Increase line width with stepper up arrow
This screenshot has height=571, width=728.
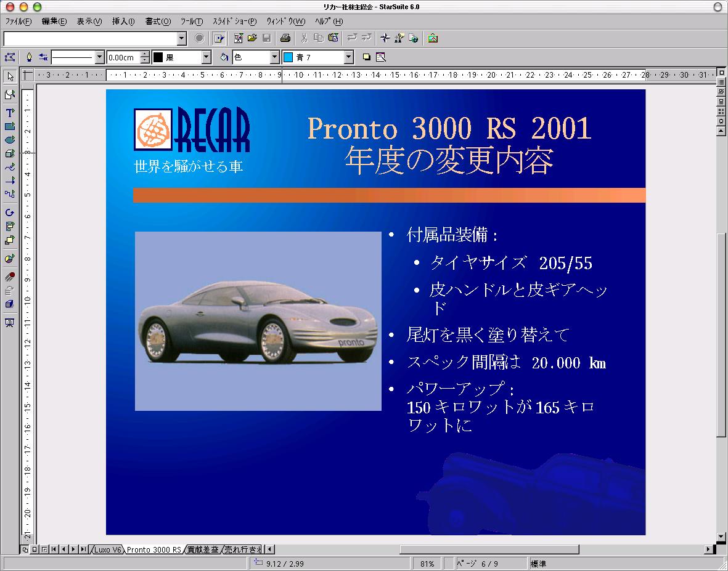[145, 54]
